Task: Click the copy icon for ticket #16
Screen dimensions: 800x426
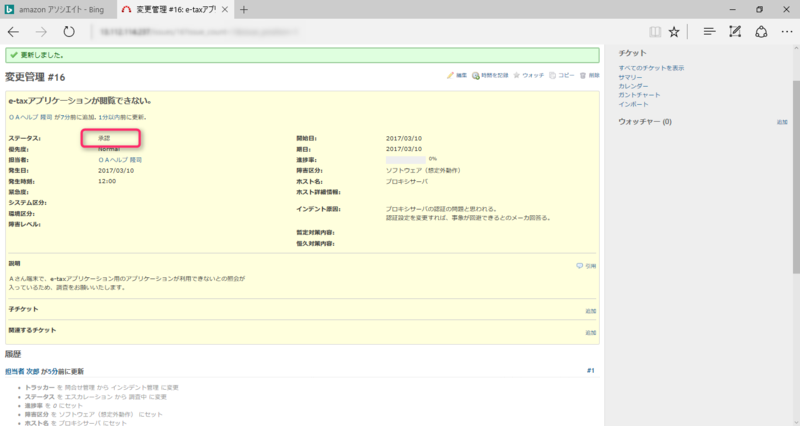Action: point(552,76)
